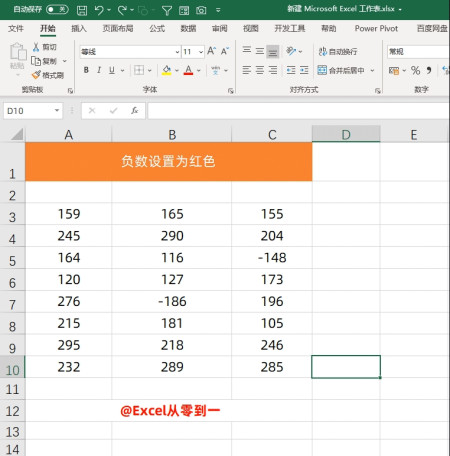Click the 粘贴 paste icon
Viewport: 450px width, 456px height.
click(18, 52)
